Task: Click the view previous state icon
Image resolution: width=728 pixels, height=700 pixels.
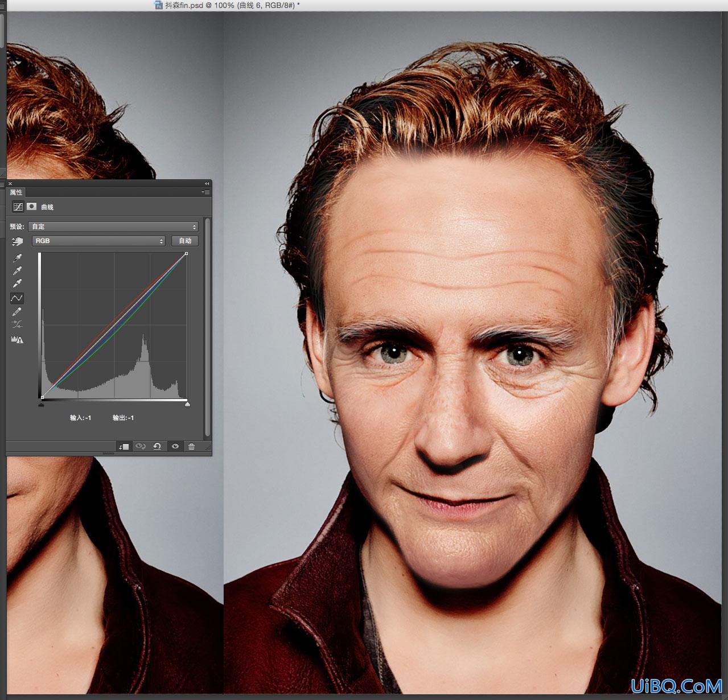Action: point(140,447)
